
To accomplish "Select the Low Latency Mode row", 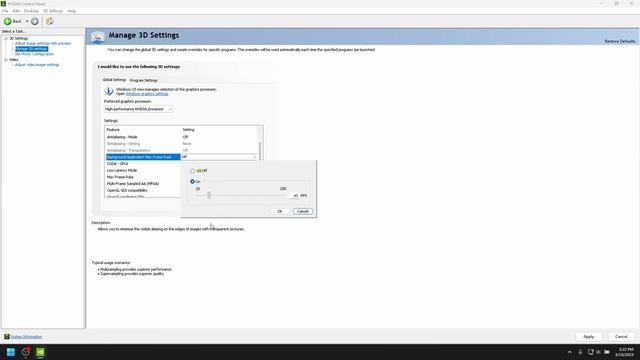I will pos(143,170).
